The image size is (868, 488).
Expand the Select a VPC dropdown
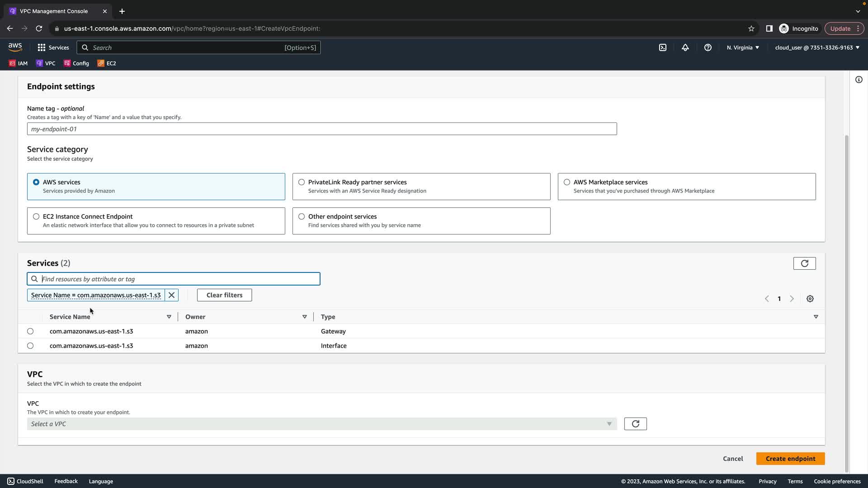321,424
